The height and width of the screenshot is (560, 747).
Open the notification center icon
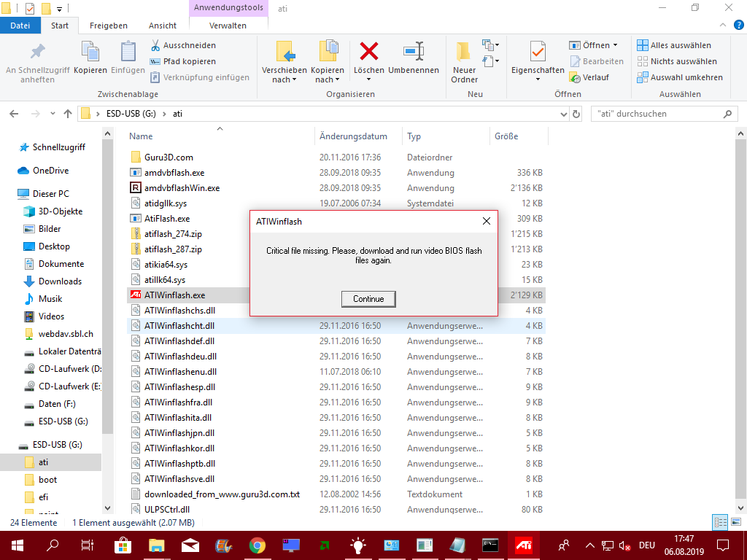coord(723,545)
